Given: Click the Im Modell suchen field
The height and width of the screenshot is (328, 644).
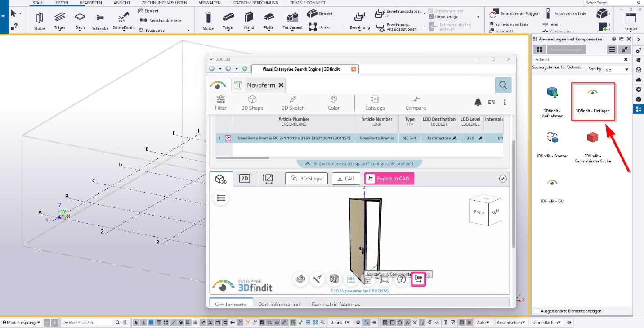Looking at the screenshot, I should (88, 322).
